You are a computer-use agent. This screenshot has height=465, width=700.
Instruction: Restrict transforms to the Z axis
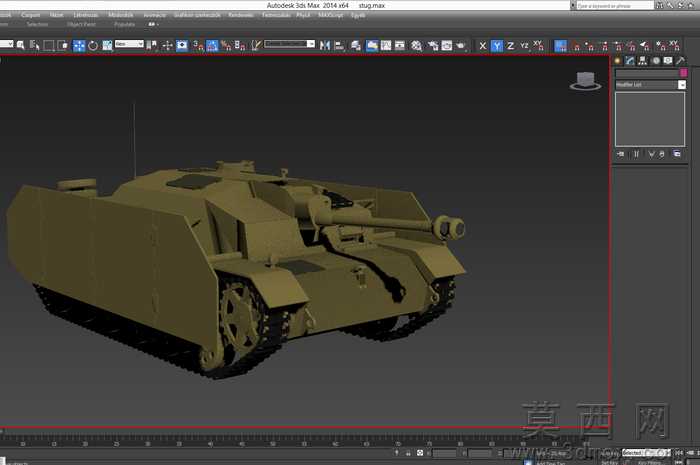[511, 46]
